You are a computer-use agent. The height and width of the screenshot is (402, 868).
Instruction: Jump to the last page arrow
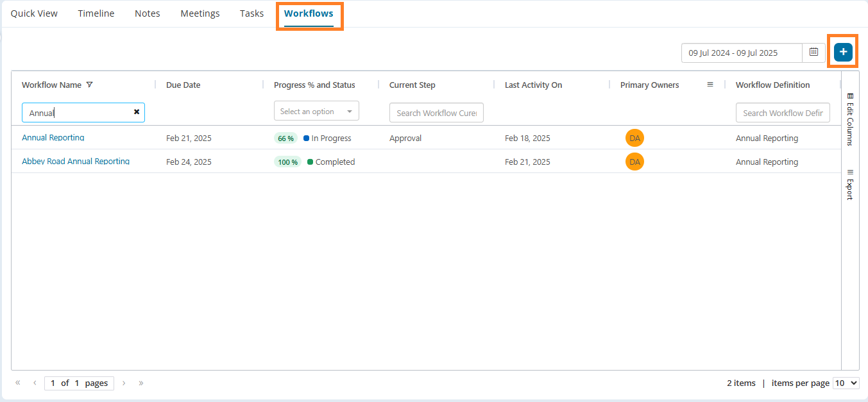tap(141, 383)
